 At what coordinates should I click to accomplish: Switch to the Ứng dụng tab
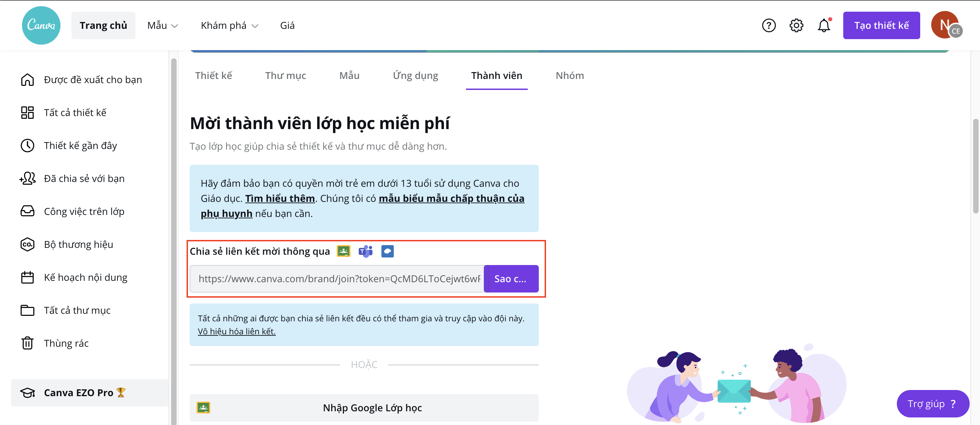[x=415, y=76]
